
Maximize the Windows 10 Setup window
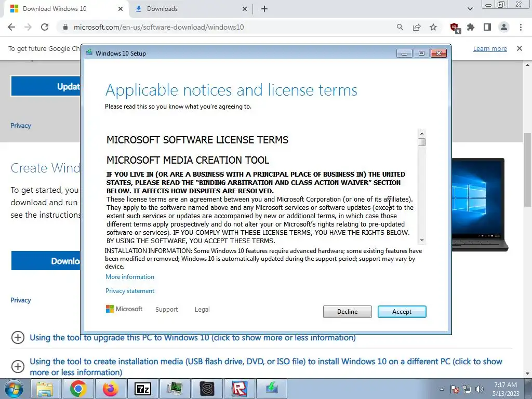click(x=421, y=54)
